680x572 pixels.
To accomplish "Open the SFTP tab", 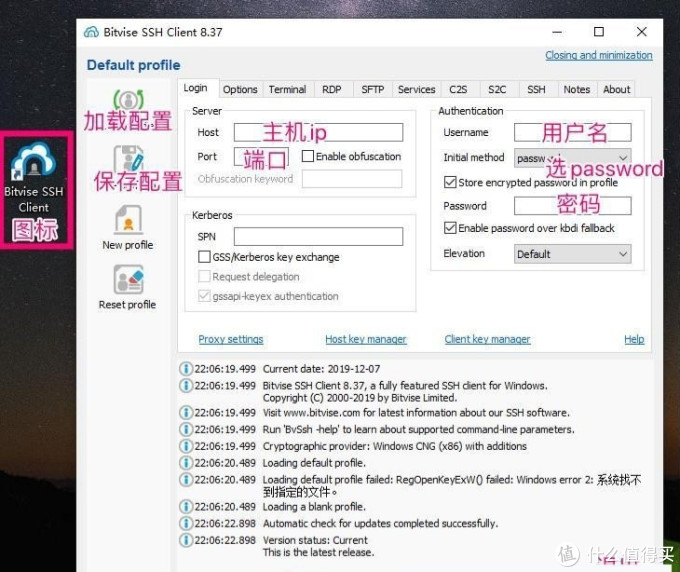I will [373, 89].
